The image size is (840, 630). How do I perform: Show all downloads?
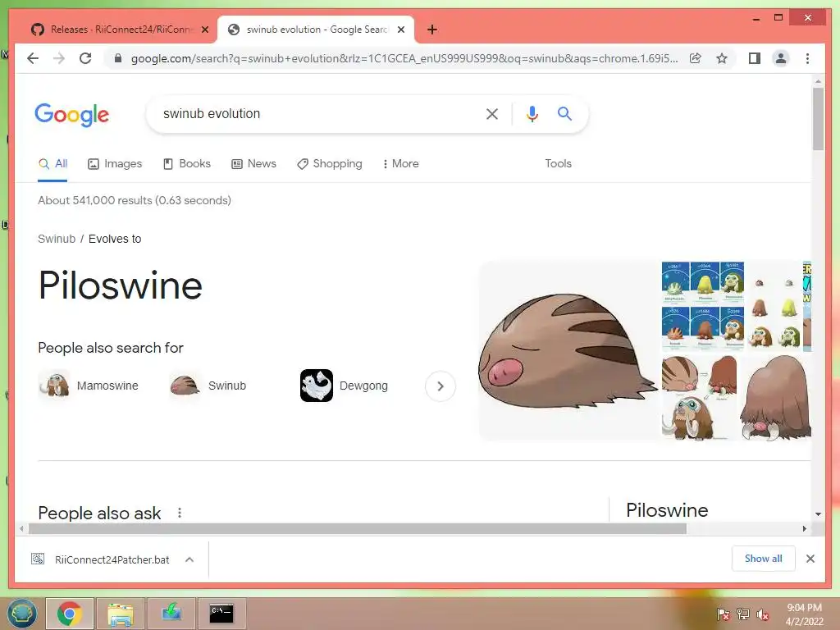pos(764,559)
